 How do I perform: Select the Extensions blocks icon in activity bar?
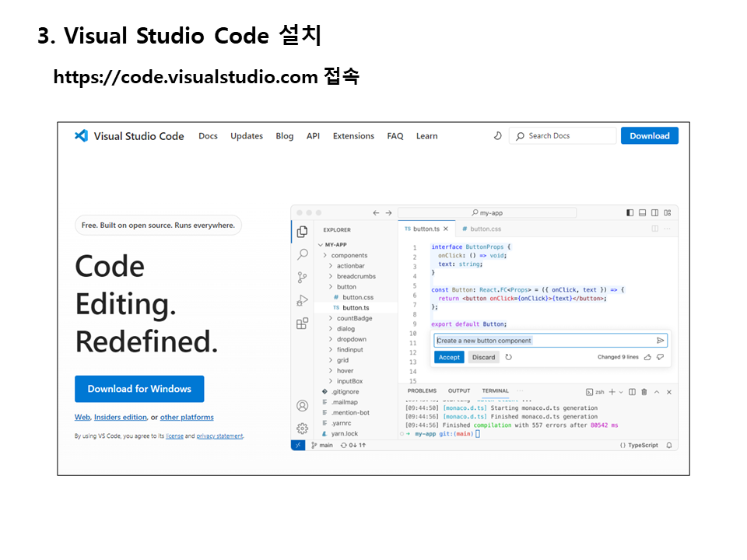point(302,324)
